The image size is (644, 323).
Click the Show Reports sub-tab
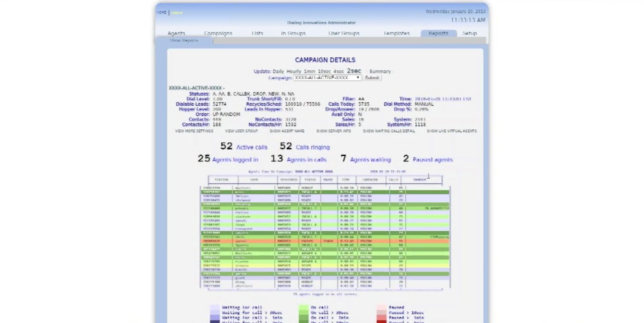[183, 40]
